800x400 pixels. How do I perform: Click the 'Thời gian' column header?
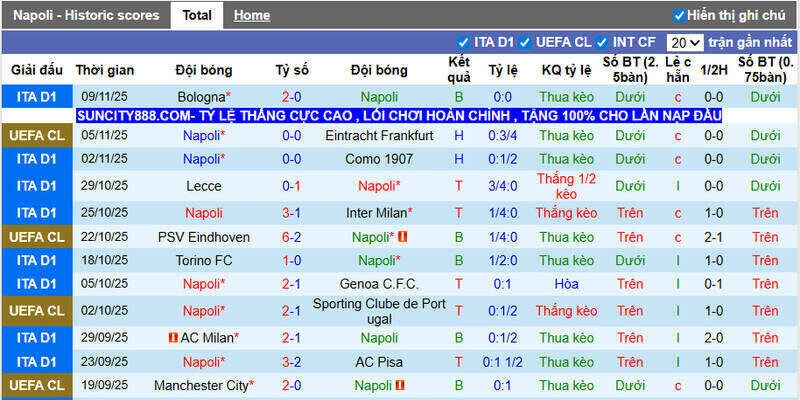(105, 70)
